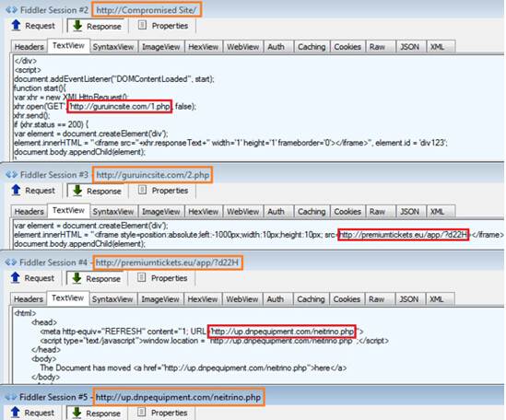Click premiumtickets.eu/app/?d22H Session #4 title
The width and height of the screenshot is (506, 420).
pos(167,262)
